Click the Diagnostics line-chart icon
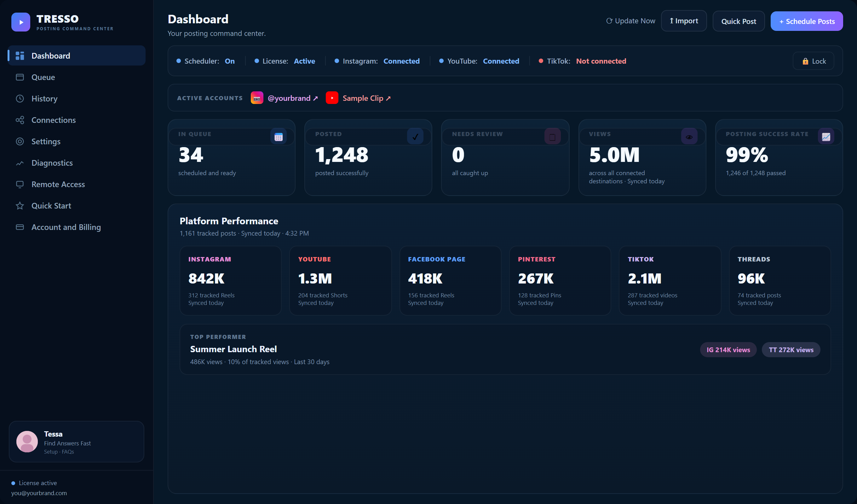857x504 pixels. tap(20, 163)
